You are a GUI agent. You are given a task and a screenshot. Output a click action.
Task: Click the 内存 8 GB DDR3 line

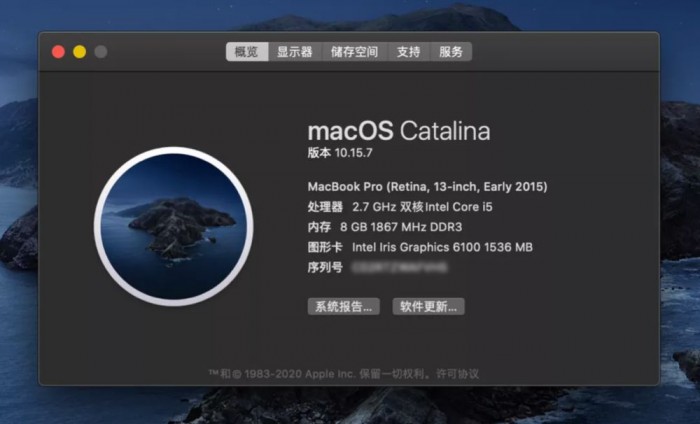pos(385,227)
